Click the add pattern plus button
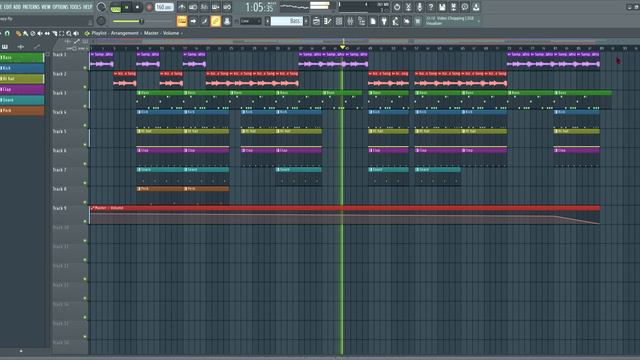The width and height of the screenshot is (640, 360). click(306, 21)
